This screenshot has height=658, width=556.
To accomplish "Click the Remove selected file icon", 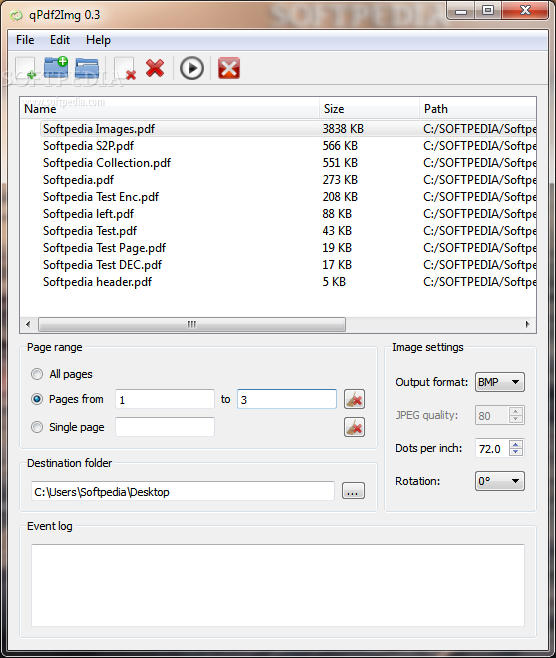I will coord(125,68).
